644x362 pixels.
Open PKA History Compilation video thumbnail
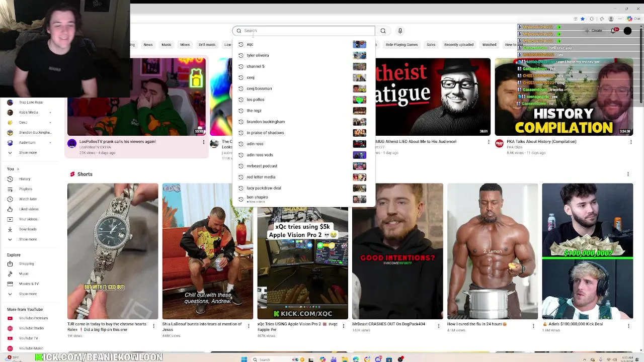tap(563, 97)
